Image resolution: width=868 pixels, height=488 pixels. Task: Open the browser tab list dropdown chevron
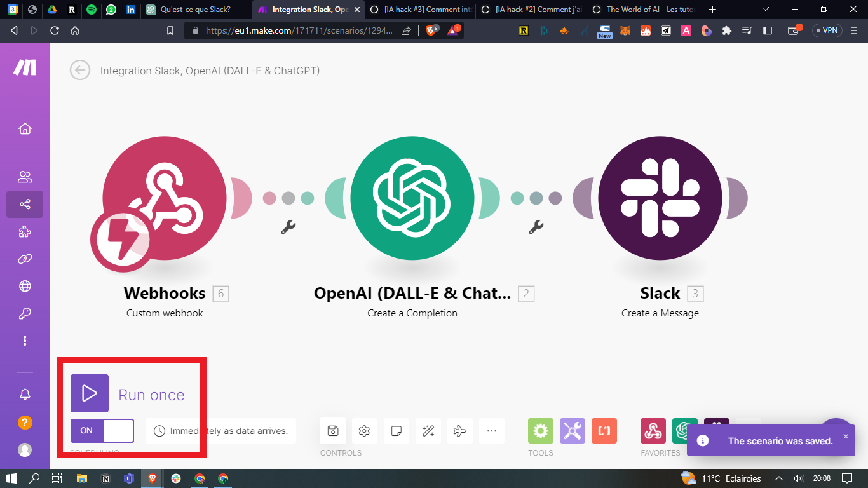tap(766, 10)
